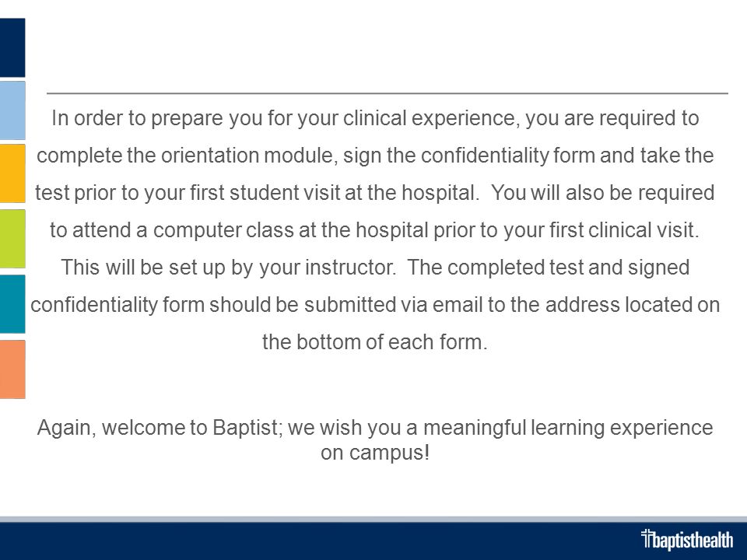
Task: Click 'This will be set up by your instructor'
Action: pos(229,268)
